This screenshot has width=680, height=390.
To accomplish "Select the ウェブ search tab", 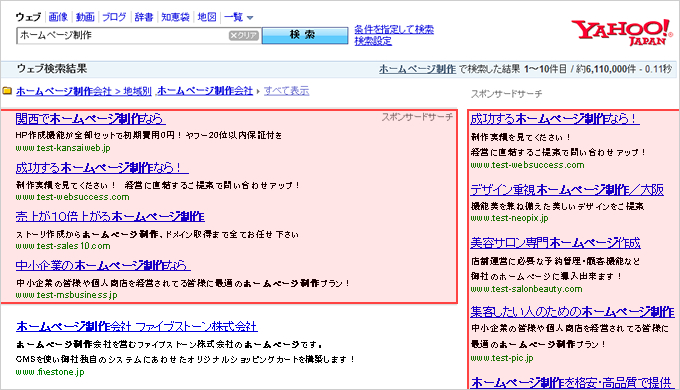I will (x=28, y=17).
